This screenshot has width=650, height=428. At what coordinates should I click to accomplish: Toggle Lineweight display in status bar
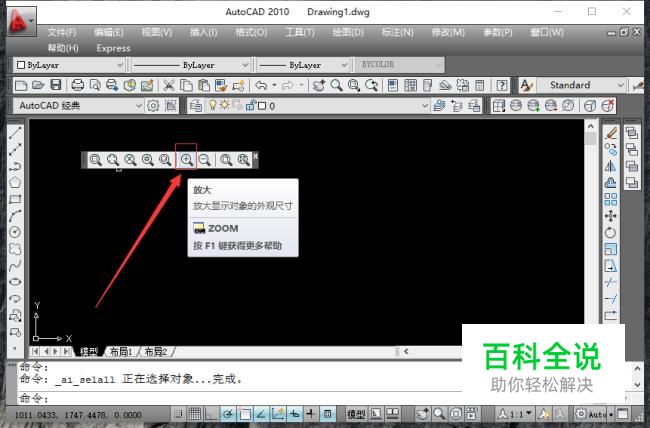coord(311,413)
